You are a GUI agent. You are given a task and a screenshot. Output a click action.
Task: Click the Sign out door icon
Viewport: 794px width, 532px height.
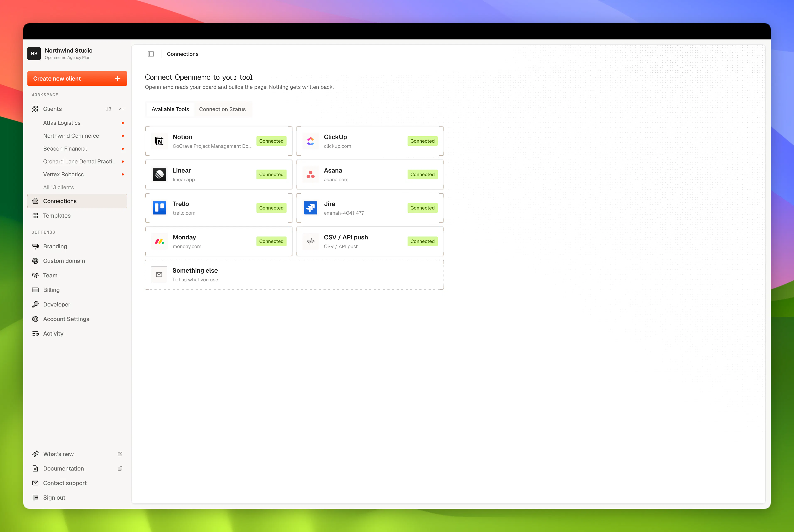pos(35,498)
